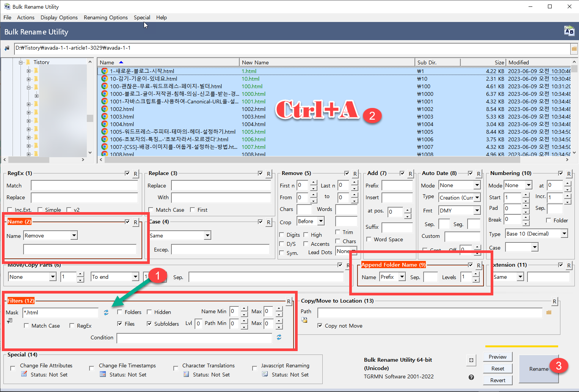579x392 pixels.
Task: Click the paste path icon under Path label
Action: (304, 320)
